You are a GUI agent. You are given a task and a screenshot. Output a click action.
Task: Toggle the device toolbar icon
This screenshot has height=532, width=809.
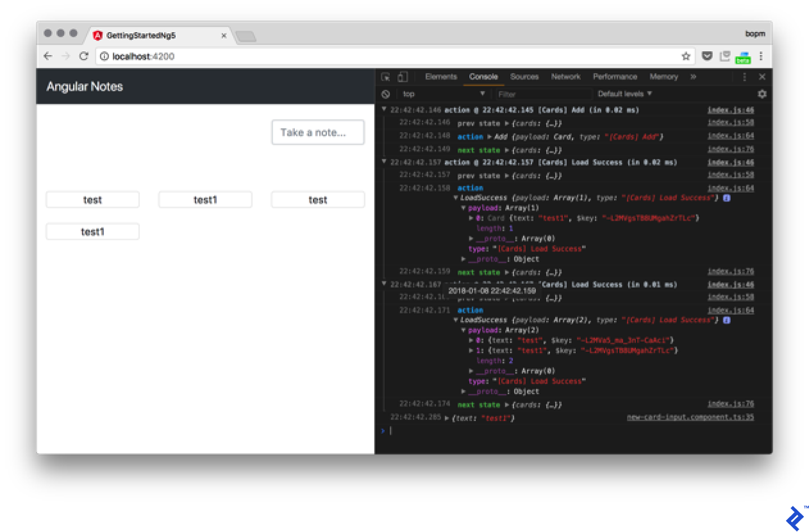[402, 77]
